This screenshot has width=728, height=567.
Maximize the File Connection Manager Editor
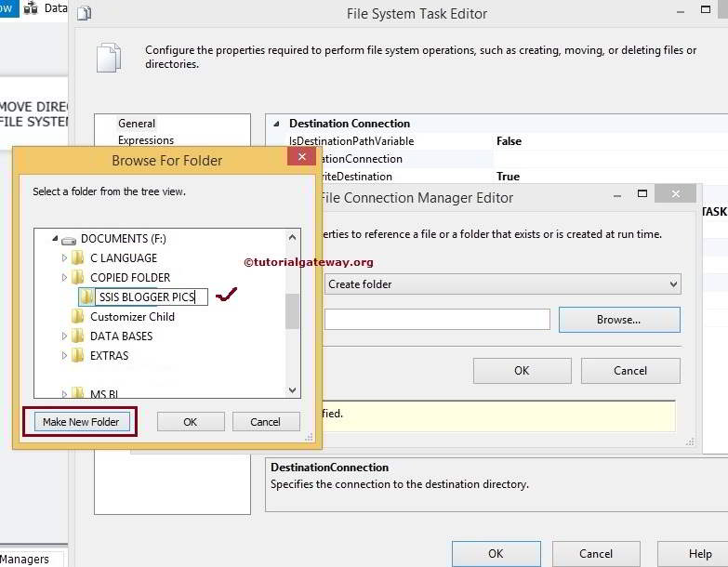click(642, 193)
